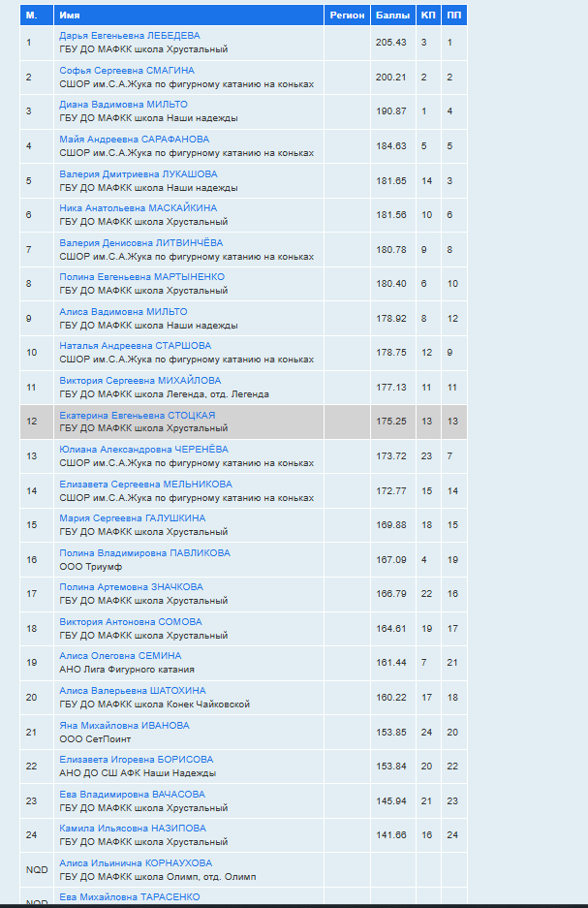Open Полина Владимировна ПАВЛИКОВА link

[x=144, y=553]
